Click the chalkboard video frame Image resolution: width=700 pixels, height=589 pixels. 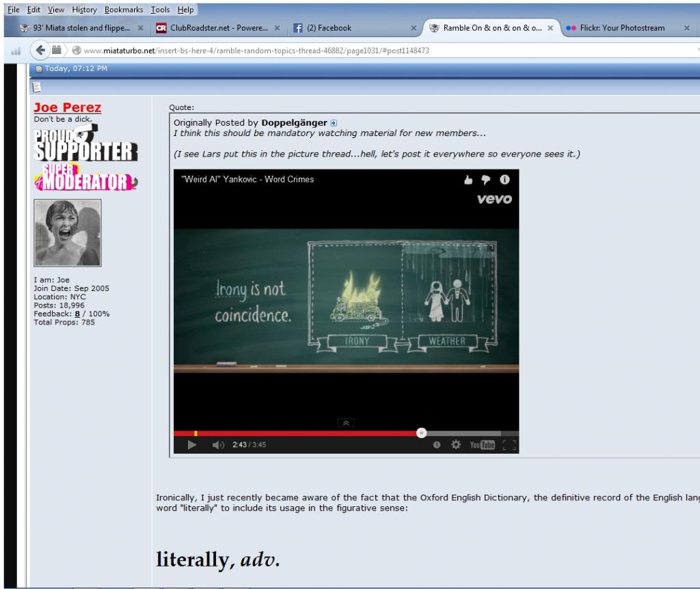(x=346, y=300)
